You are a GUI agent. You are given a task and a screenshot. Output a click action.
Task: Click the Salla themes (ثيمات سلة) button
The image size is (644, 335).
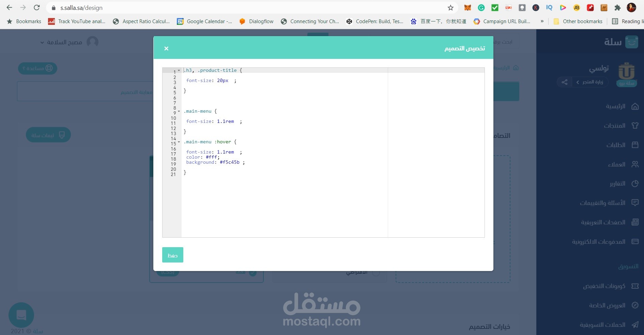(x=48, y=135)
